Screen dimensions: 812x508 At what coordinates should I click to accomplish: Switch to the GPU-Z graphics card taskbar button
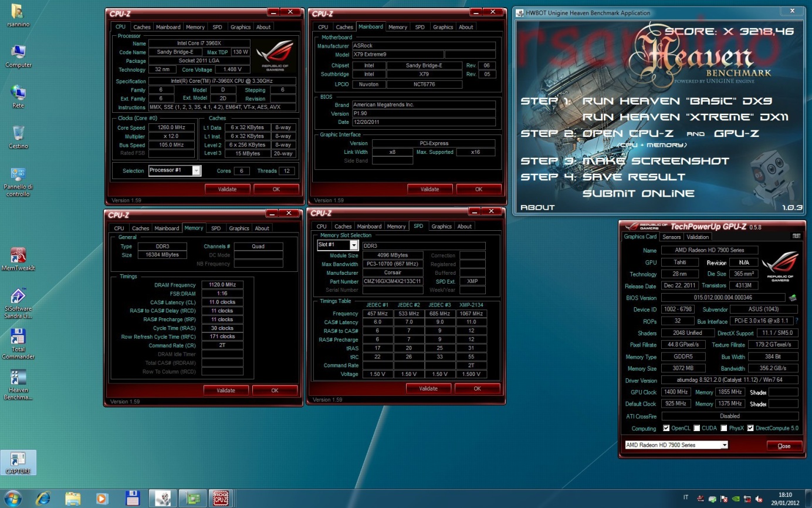pos(192,498)
